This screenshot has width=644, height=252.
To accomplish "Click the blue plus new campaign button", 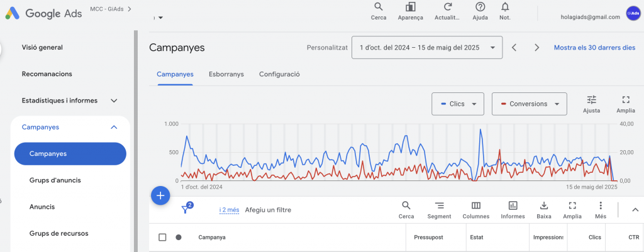I will tap(160, 195).
